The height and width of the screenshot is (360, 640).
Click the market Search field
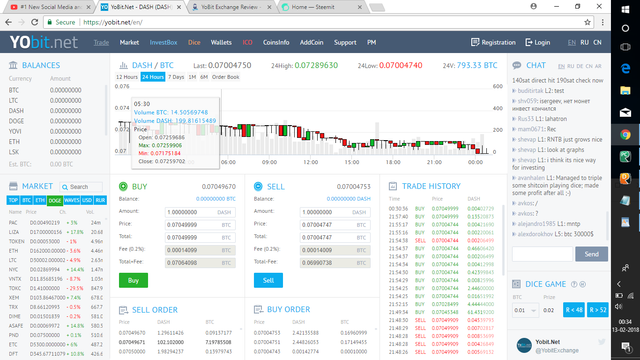click(x=81, y=187)
